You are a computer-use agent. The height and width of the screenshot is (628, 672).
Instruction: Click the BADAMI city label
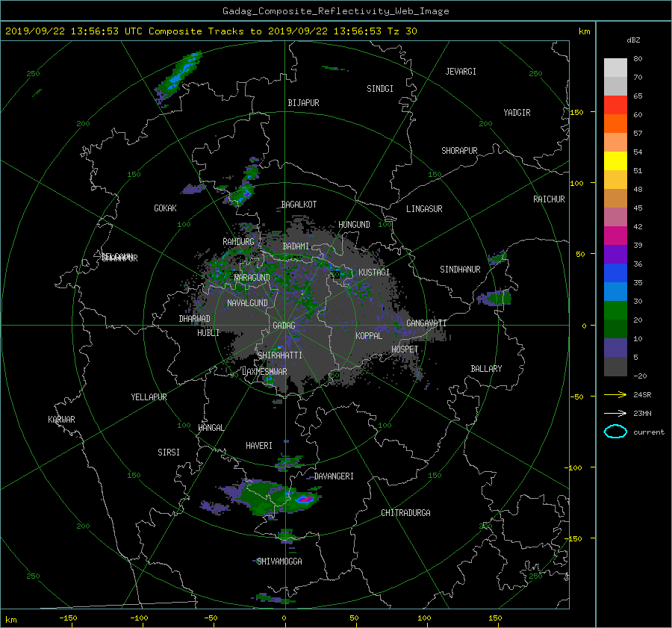click(x=296, y=246)
